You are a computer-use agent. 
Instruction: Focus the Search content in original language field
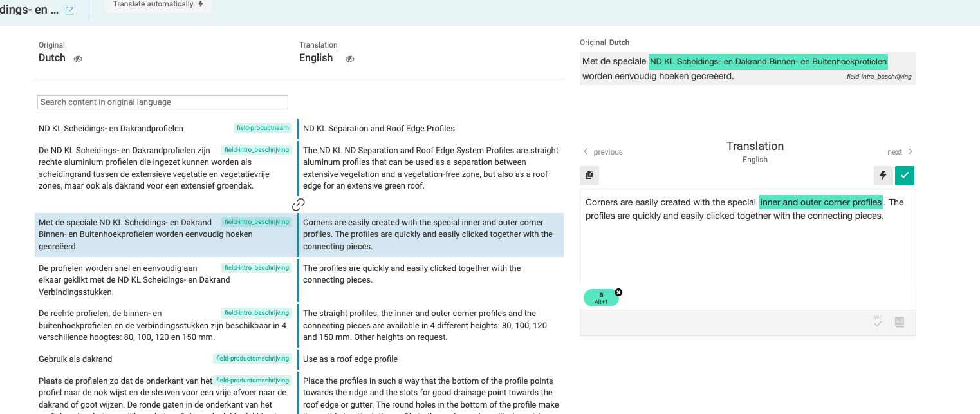point(163,102)
